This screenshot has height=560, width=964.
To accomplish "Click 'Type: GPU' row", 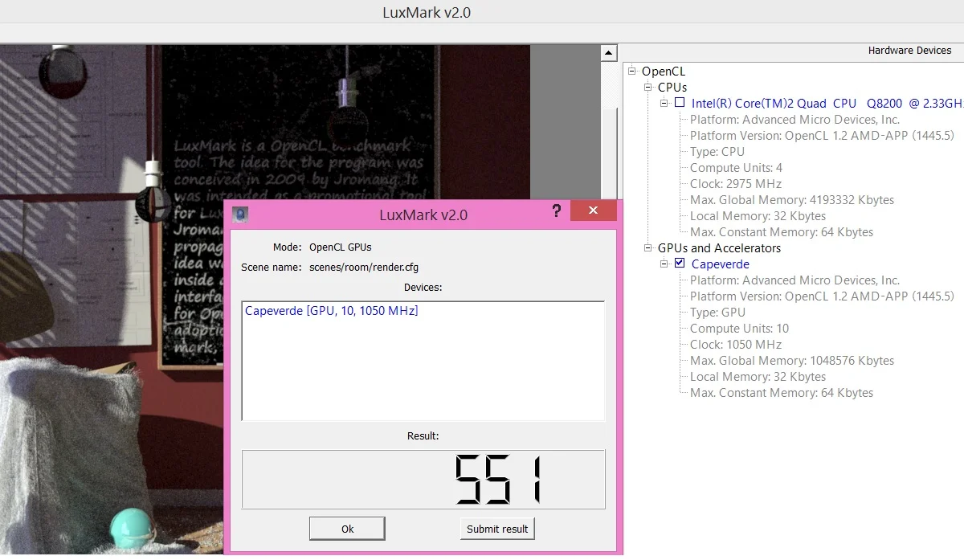I will [x=717, y=313].
